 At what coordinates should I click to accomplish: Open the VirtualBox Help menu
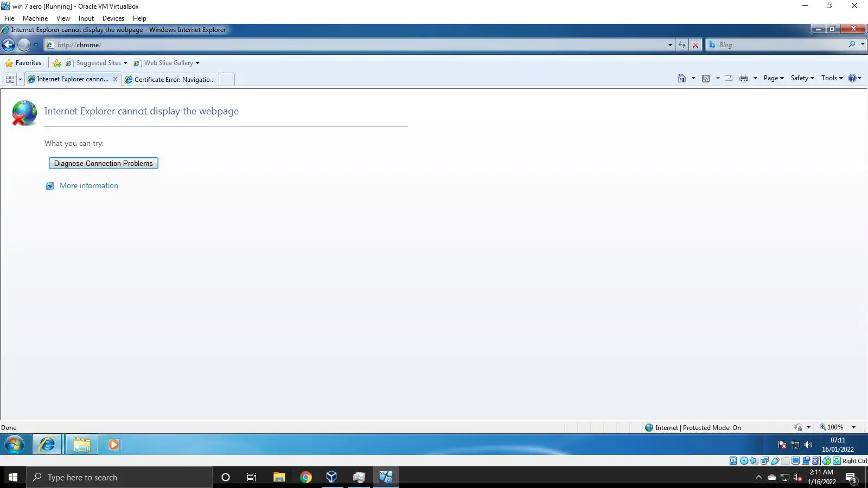(x=139, y=18)
